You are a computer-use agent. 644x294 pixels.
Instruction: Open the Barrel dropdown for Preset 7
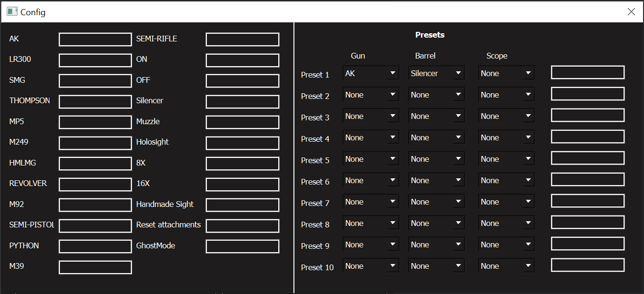pos(436,201)
